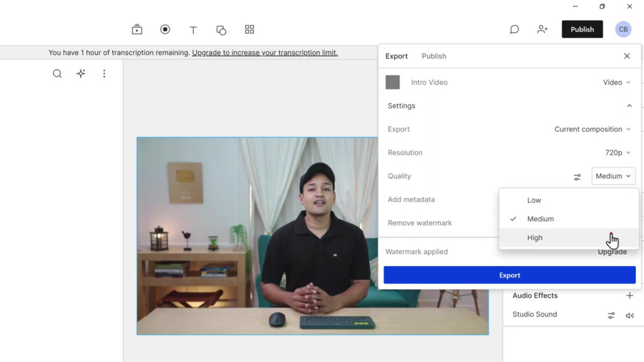Open the media library icon in toolbar
The height and width of the screenshot is (362, 644).
[137, 30]
